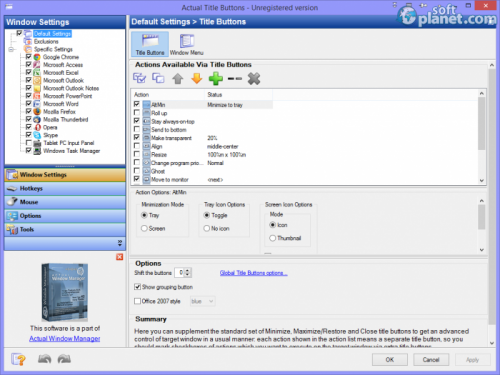The width and height of the screenshot is (500, 375).
Task: Enable Send to bottom checkbox
Action: coord(137,129)
